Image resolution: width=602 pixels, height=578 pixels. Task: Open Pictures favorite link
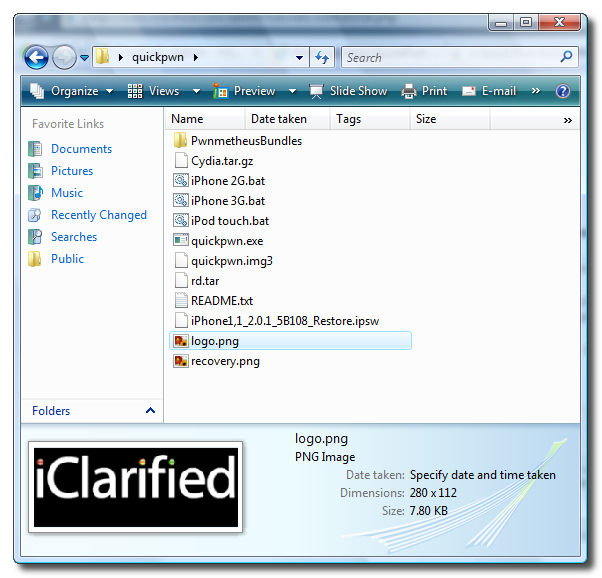(72, 171)
